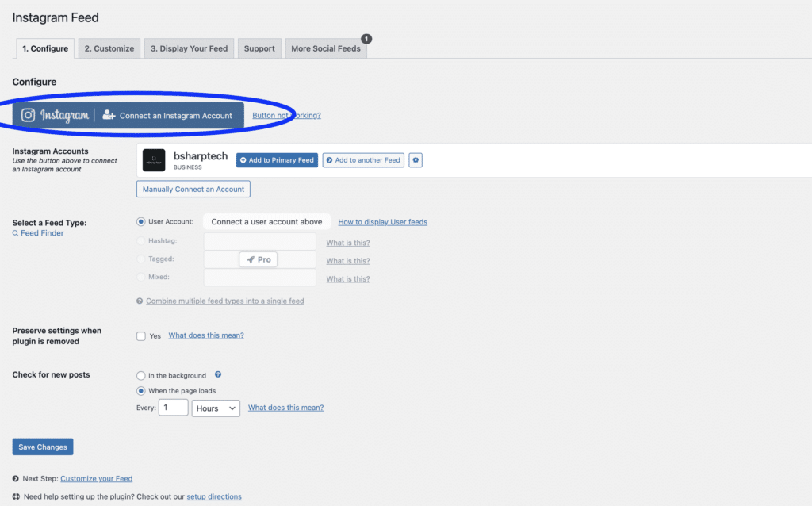Choose In the background option

coord(141,375)
